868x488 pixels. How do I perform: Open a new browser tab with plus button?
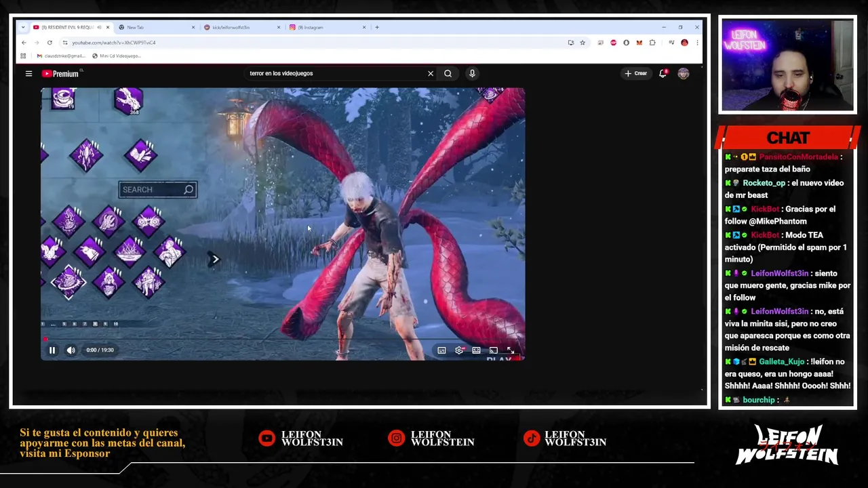click(x=377, y=27)
